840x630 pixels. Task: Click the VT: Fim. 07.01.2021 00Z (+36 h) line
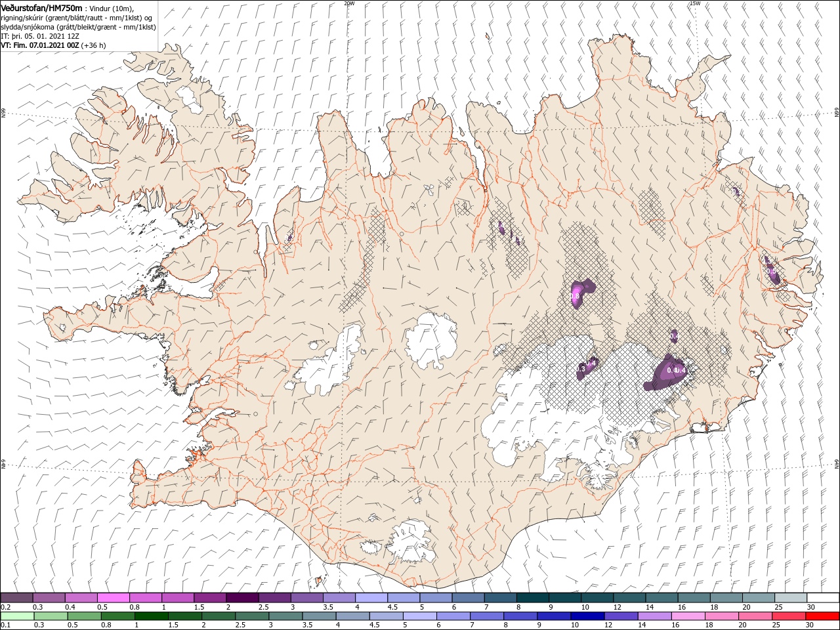(x=53, y=45)
